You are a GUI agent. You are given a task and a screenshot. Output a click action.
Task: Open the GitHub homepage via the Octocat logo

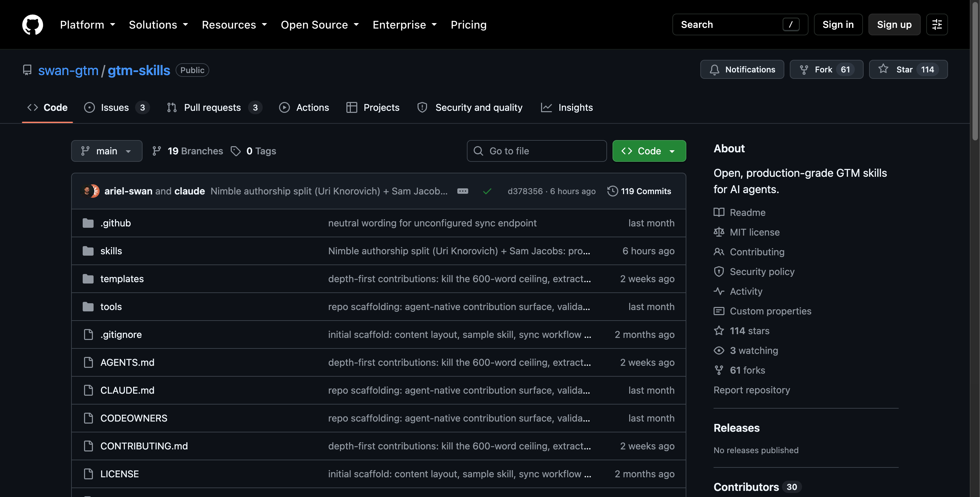click(x=33, y=25)
